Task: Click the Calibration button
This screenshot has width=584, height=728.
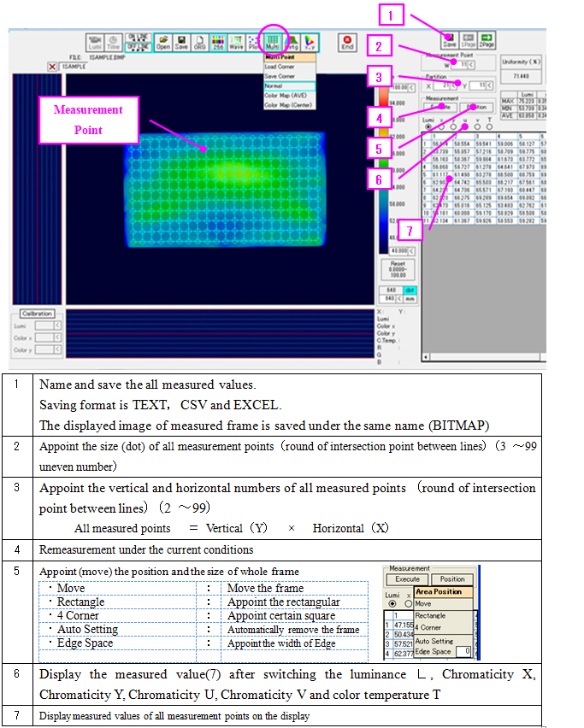Action: pyautogui.click(x=37, y=314)
